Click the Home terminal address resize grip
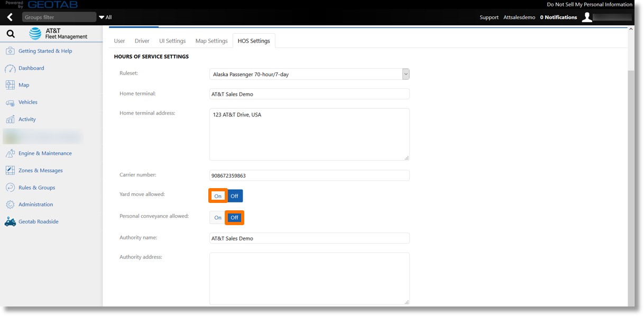Image resolution: width=644 pixels, height=316 pixels. (x=407, y=157)
